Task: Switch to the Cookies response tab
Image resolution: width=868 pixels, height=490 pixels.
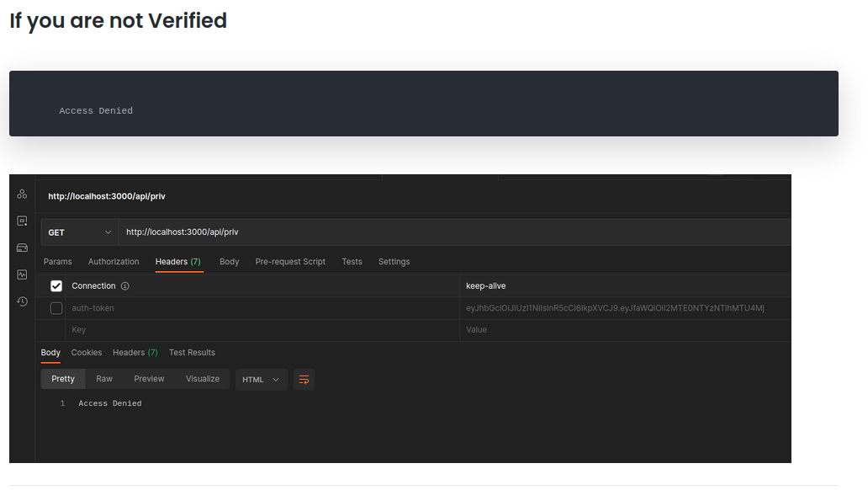Action: tap(86, 352)
